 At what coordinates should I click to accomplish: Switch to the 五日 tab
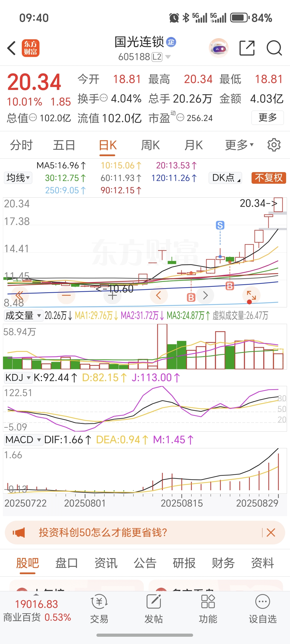(x=64, y=145)
